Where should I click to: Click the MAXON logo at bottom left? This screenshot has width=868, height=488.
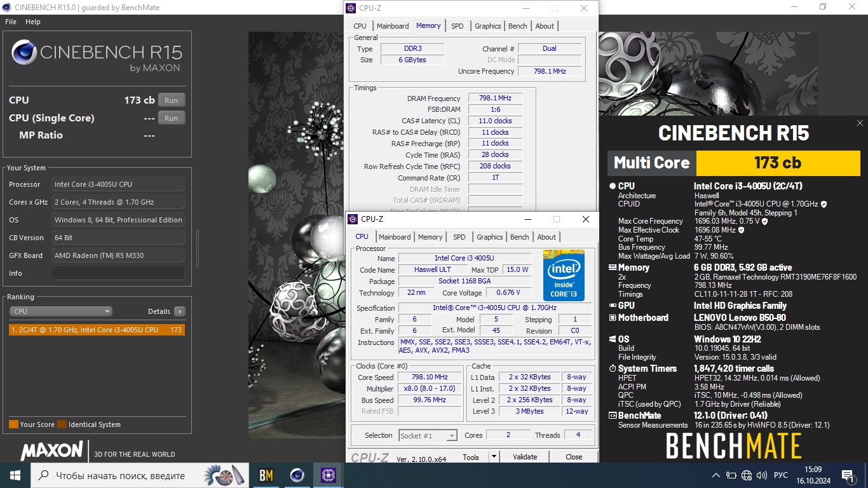[x=51, y=451]
